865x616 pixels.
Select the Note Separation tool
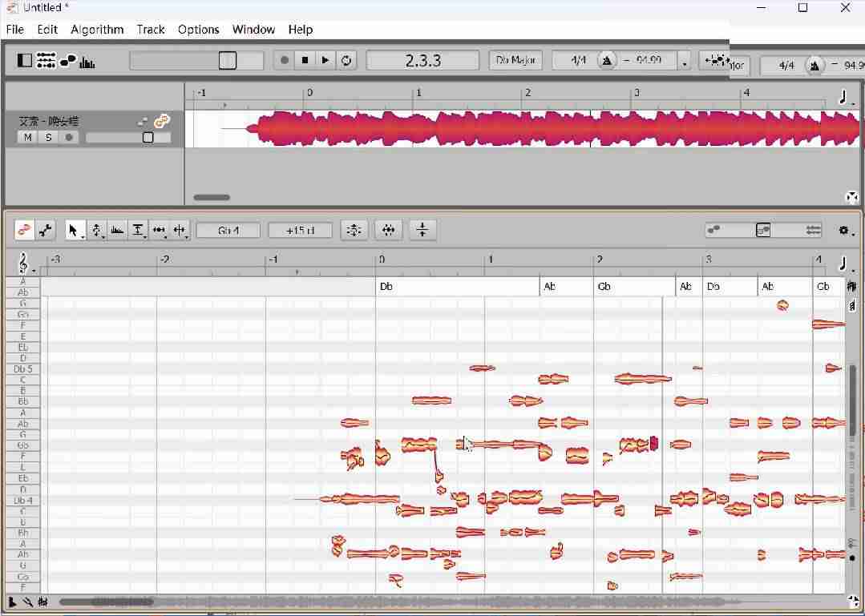click(180, 231)
